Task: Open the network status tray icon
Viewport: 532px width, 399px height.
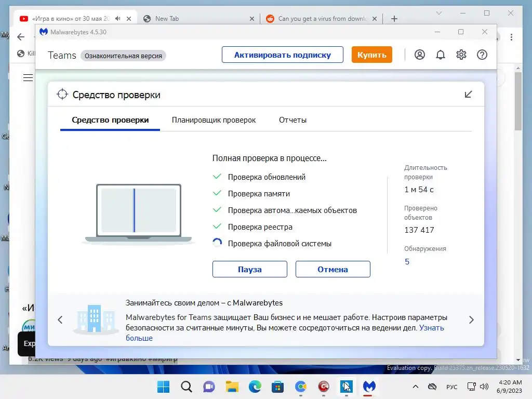Action: click(471, 387)
